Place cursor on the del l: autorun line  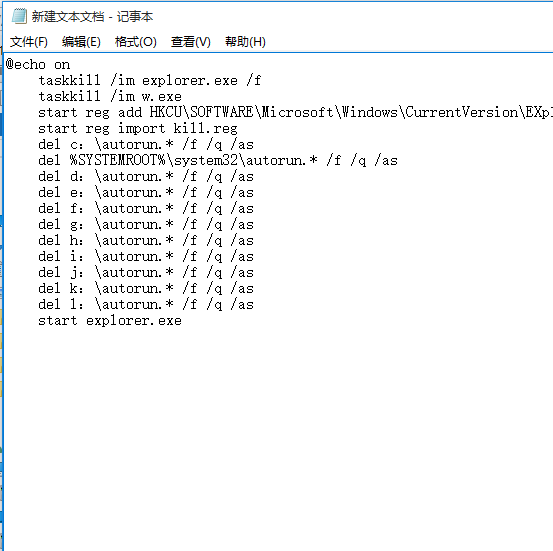[x=146, y=305]
